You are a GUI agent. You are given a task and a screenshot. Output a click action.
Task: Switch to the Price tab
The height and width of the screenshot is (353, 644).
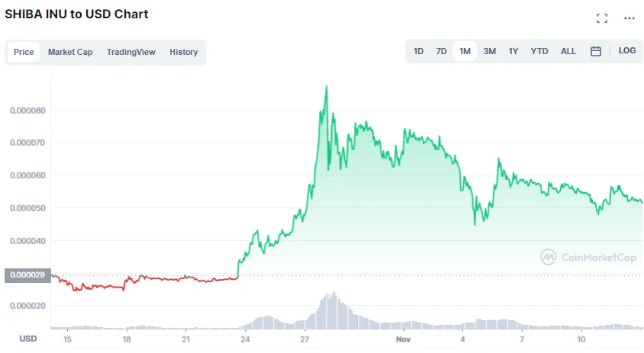24,52
